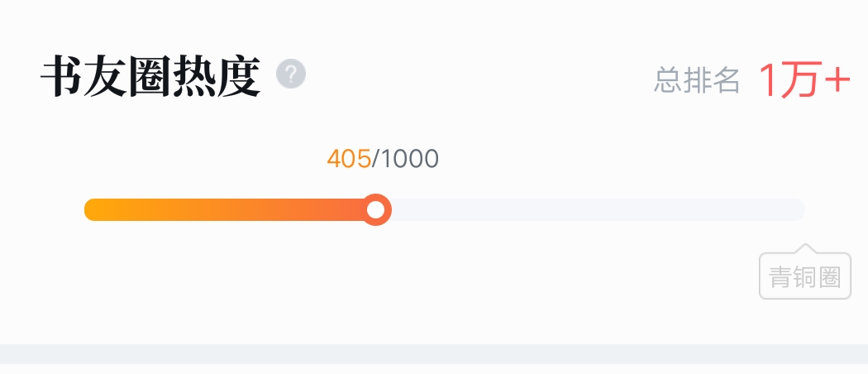The height and width of the screenshot is (374, 868).
Task: Click the 书友圈 characters in the title
Action: click(105, 76)
